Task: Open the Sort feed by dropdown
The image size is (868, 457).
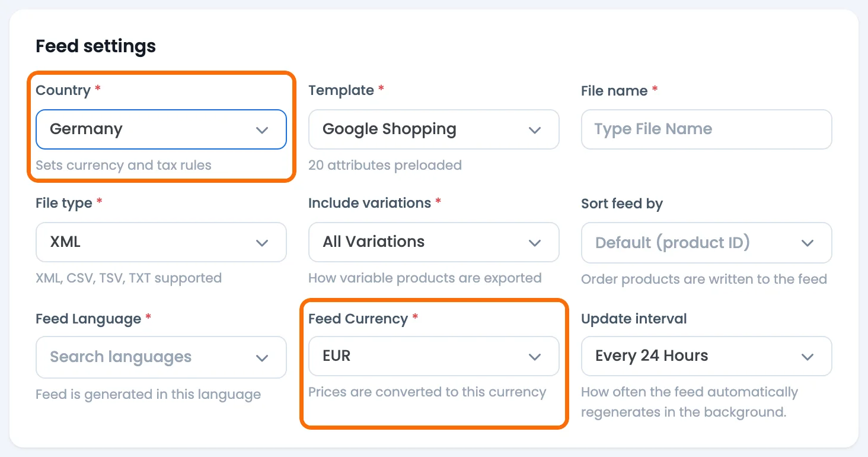Action: click(x=707, y=243)
